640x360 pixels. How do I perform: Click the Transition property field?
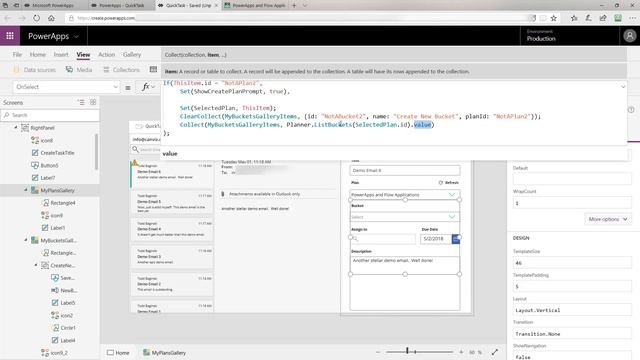571,334
